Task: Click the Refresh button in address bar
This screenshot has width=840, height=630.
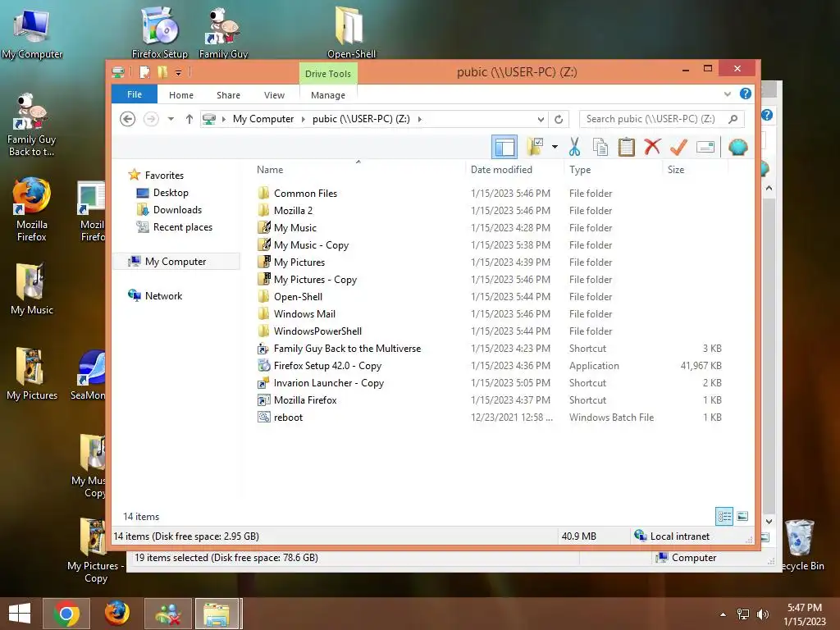Action: pos(558,119)
